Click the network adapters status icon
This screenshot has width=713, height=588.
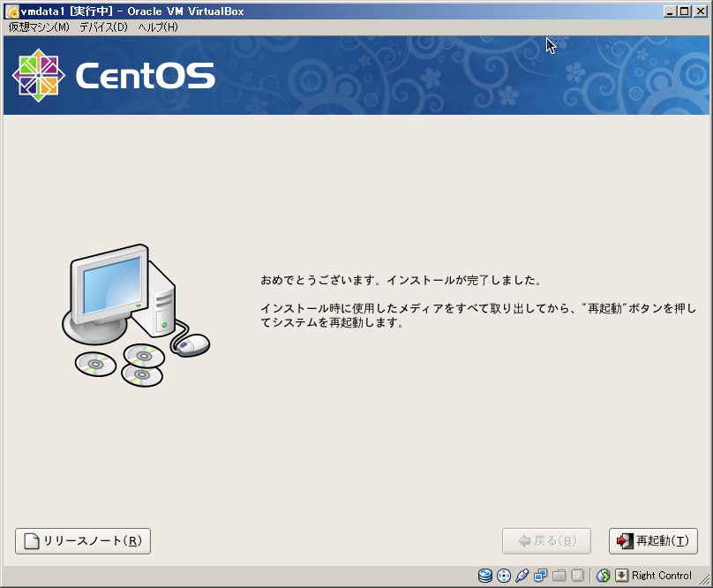pyautogui.click(x=541, y=576)
